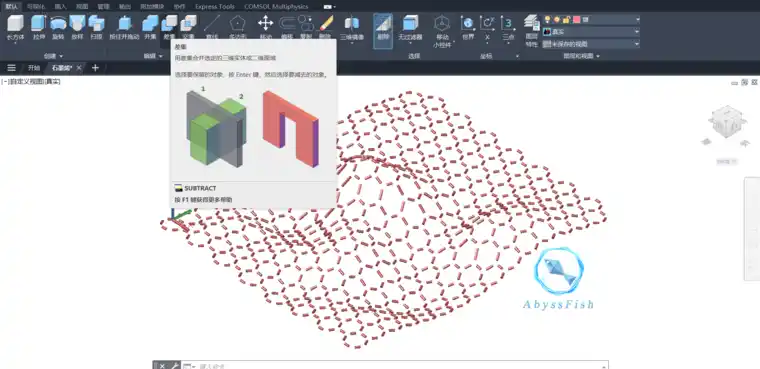This screenshot has width=760, height=369.
Task: Switch to the 视图 ribbon tab
Action: tap(82, 7)
